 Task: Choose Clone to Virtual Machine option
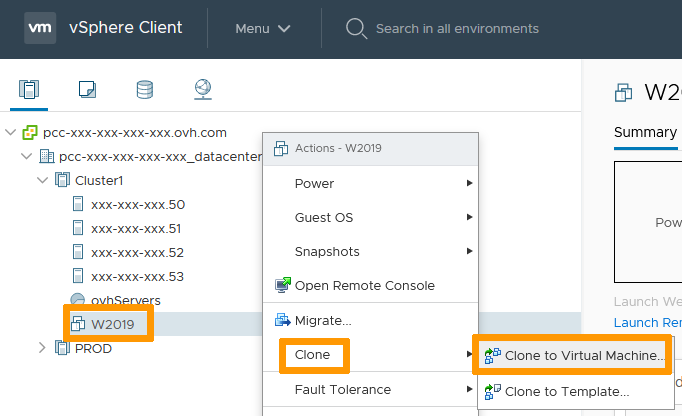point(584,355)
